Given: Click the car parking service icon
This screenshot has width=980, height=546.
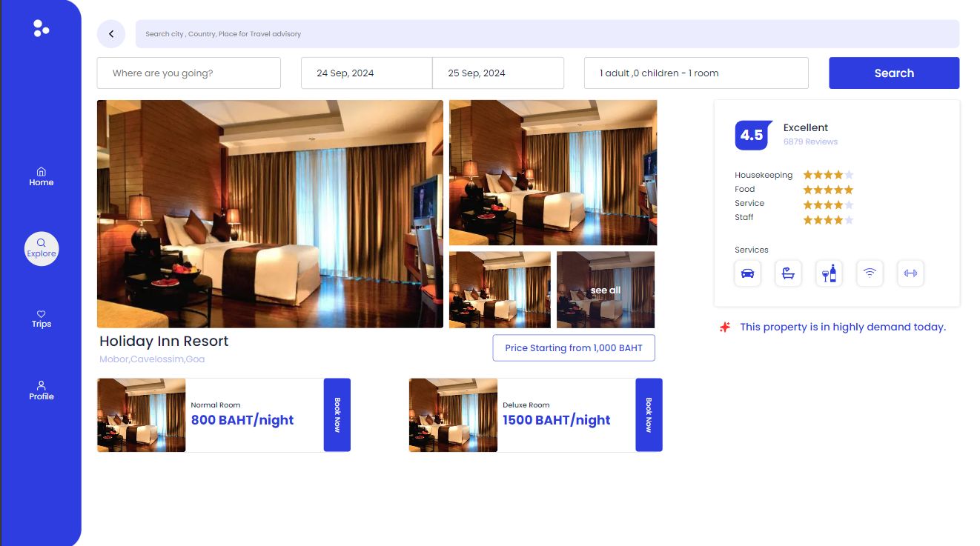Looking at the screenshot, I should [747, 273].
